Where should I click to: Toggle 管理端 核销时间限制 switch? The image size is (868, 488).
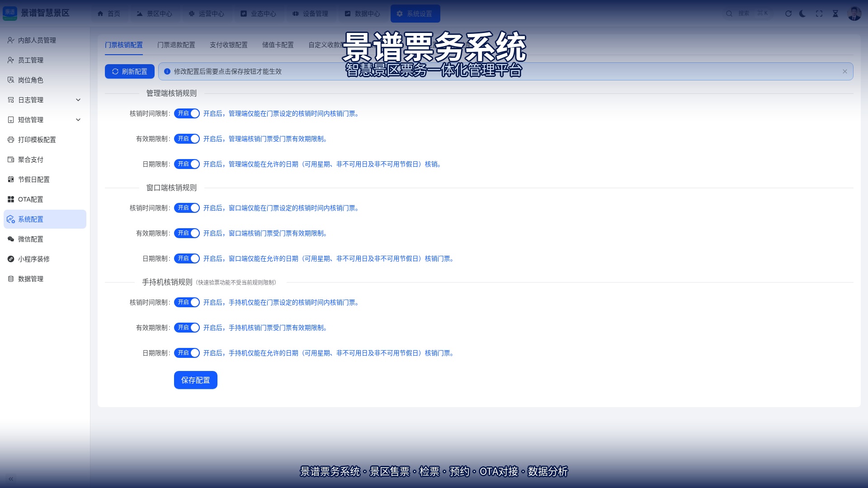[x=187, y=113]
